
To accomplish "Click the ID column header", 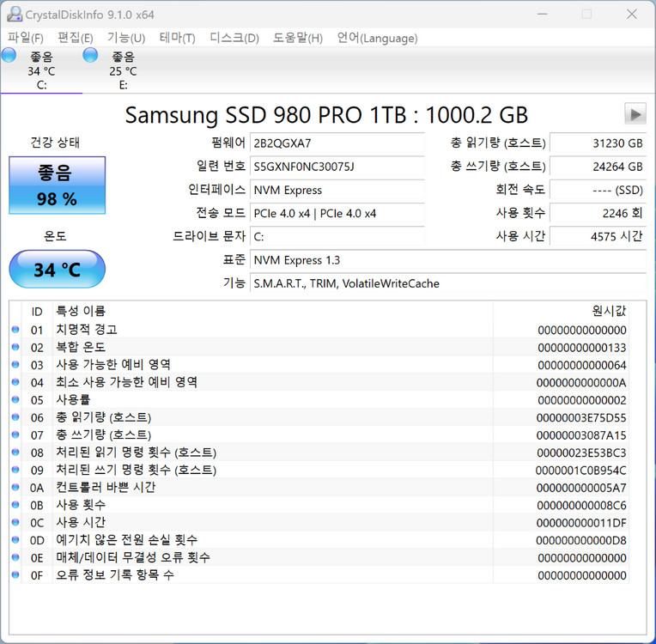I will point(37,312).
